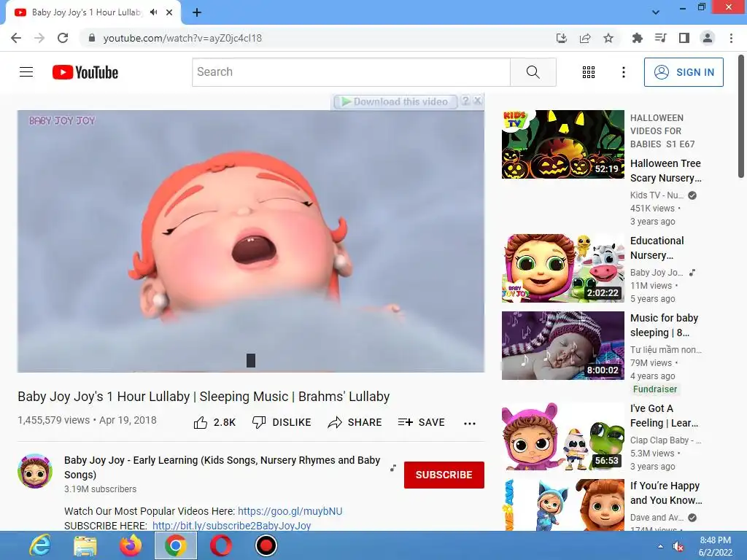Open File Explorer from the taskbar
This screenshot has width=747, height=560.
[x=85, y=545]
